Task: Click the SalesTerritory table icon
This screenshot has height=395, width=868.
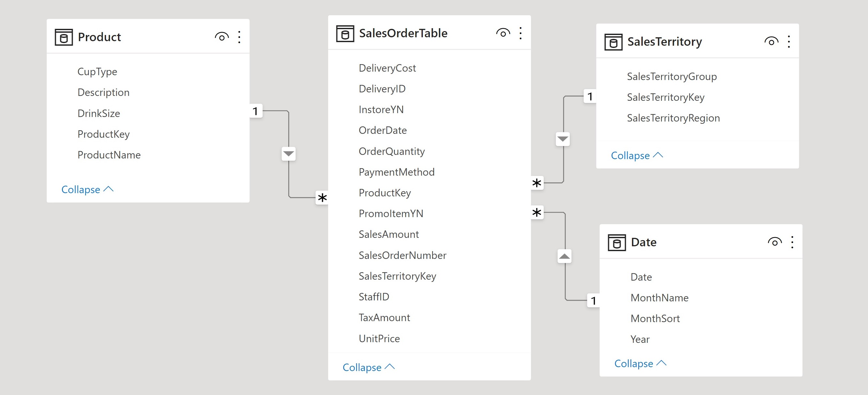Action: click(613, 42)
